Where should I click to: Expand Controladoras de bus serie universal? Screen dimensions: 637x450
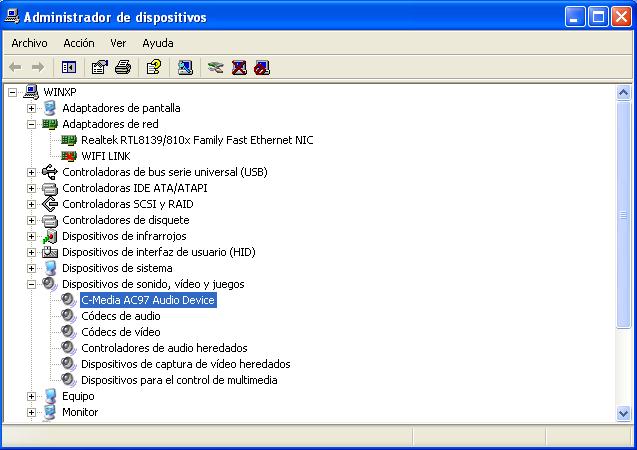(x=31, y=172)
